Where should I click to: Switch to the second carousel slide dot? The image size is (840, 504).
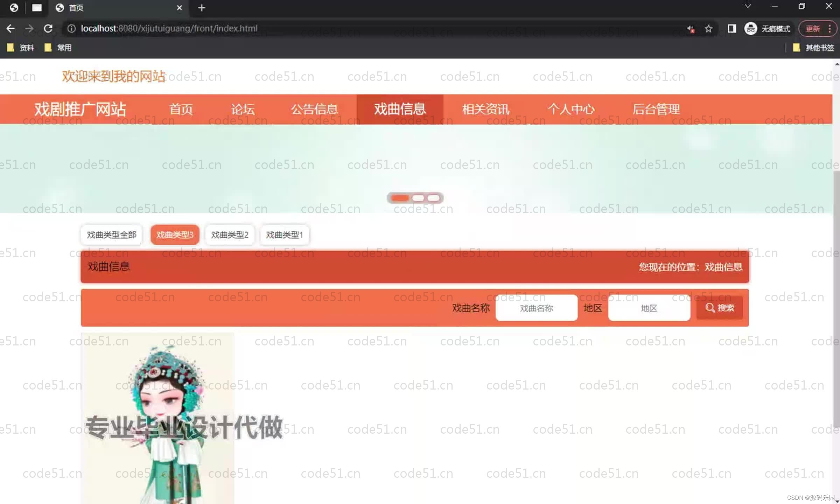pyautogui.click(x=418, y=198)
